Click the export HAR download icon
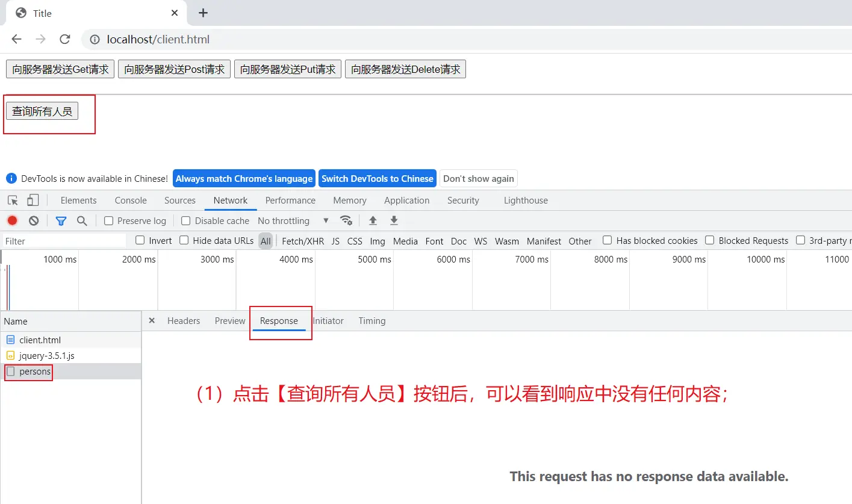This screenshot has height=504, width=852. [x=394, y=220]
